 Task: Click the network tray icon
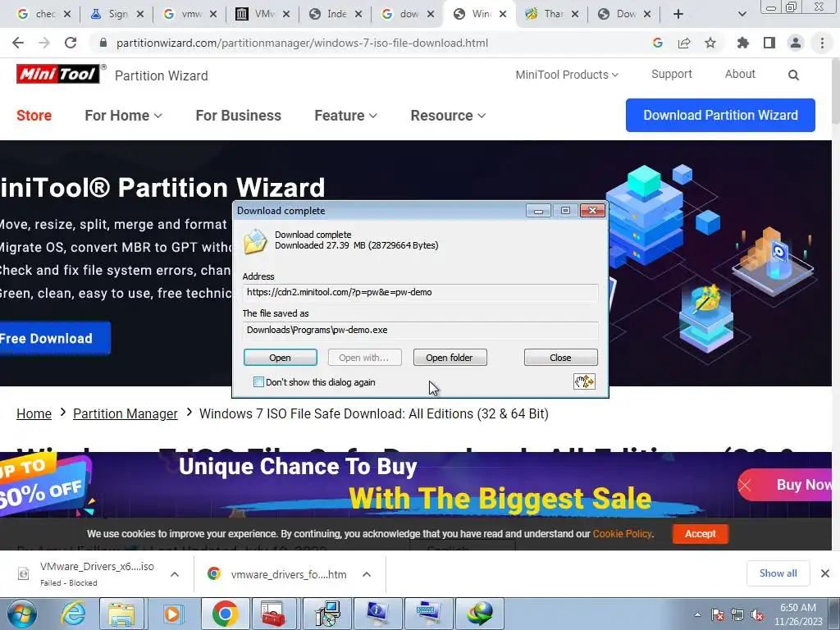pos(737,615)
